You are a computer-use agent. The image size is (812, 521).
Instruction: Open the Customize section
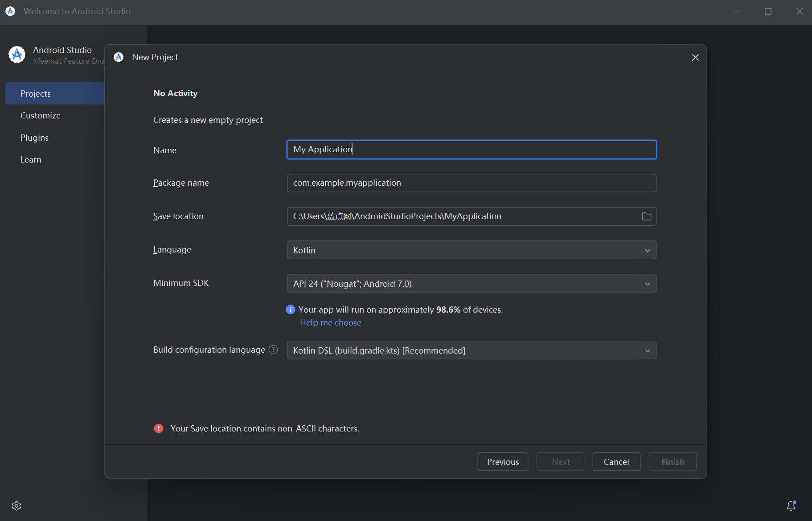(x=41, y=115)
